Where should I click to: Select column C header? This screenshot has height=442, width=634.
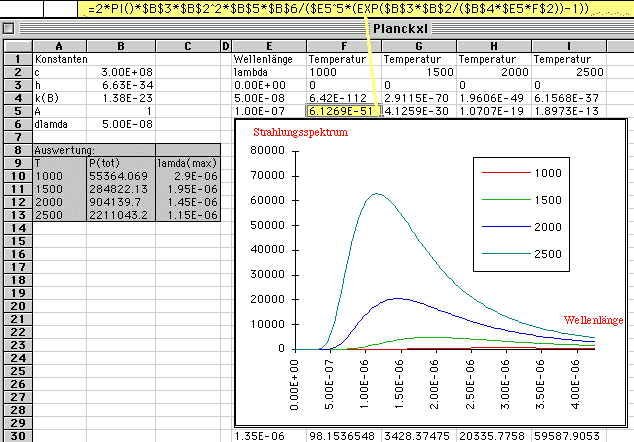(188, 46)
